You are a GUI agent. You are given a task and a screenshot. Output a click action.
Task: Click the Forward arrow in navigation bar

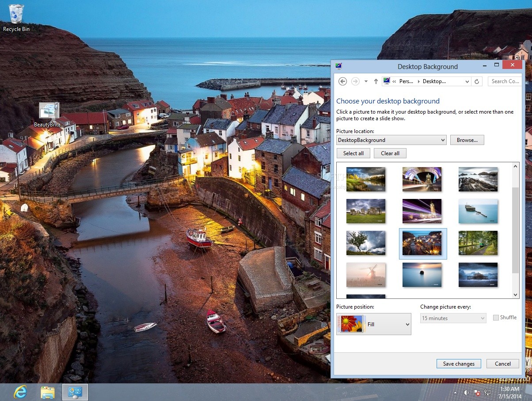click(355, 81)
